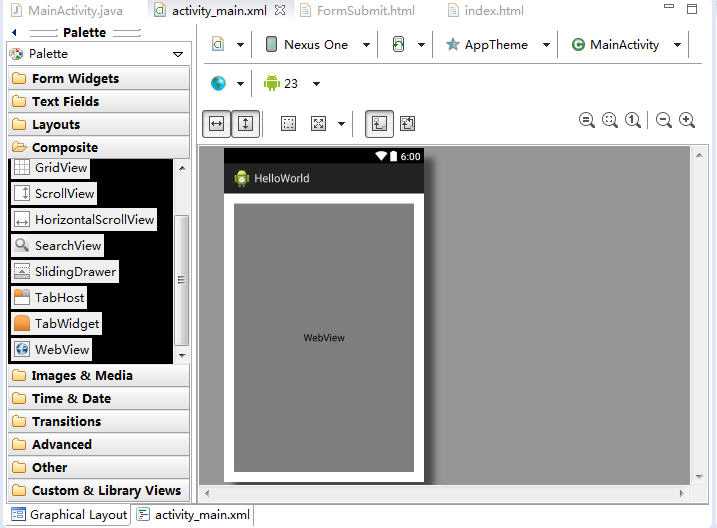Expand Images & Media category
The width and height of the screenshot is (717, 528).
99,376
